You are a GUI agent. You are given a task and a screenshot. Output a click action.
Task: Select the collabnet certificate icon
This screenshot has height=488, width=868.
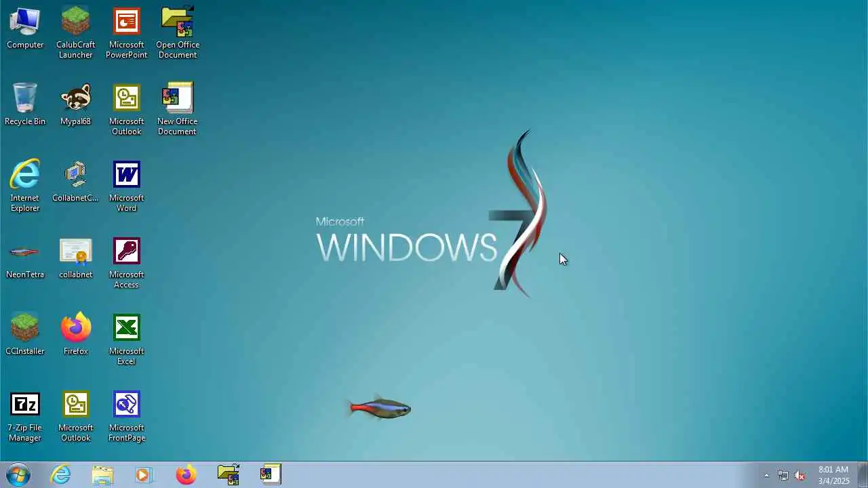[x=75, y=258]
